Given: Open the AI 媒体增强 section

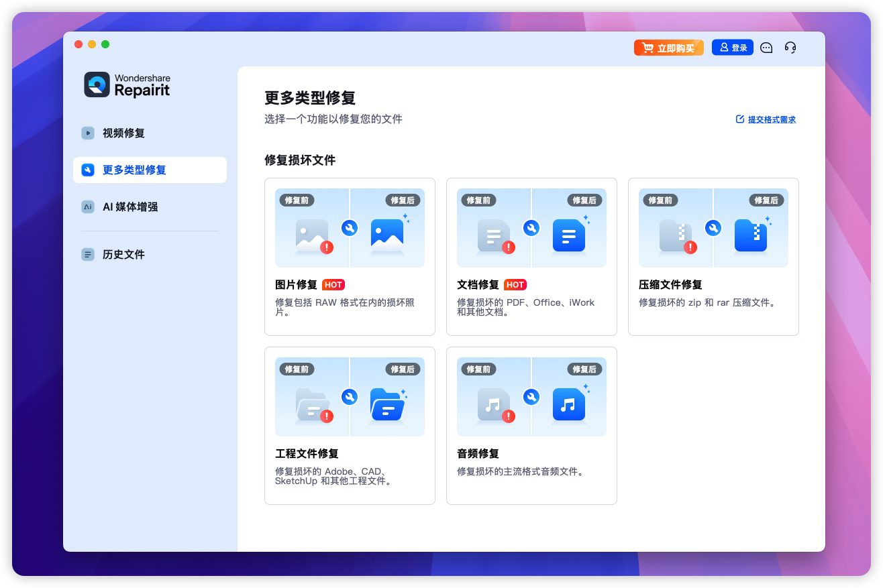Looking at the screenshot, I should click(x=130, y=207).
